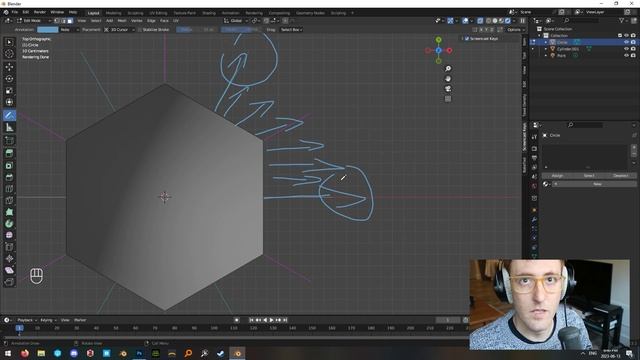Image resolution: width=640 pixels, height=360 pixels.
Task: Hide the Circle object in viewport
Action: 626,42
